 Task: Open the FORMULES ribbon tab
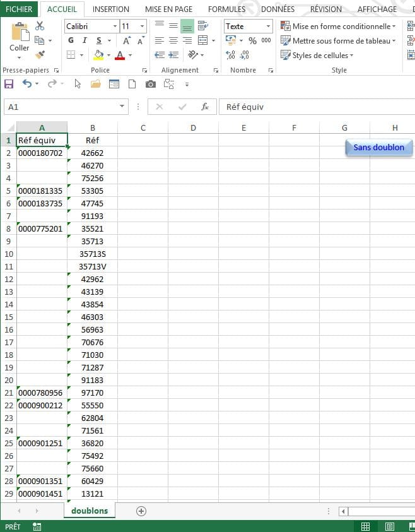[x=226, y=9]
